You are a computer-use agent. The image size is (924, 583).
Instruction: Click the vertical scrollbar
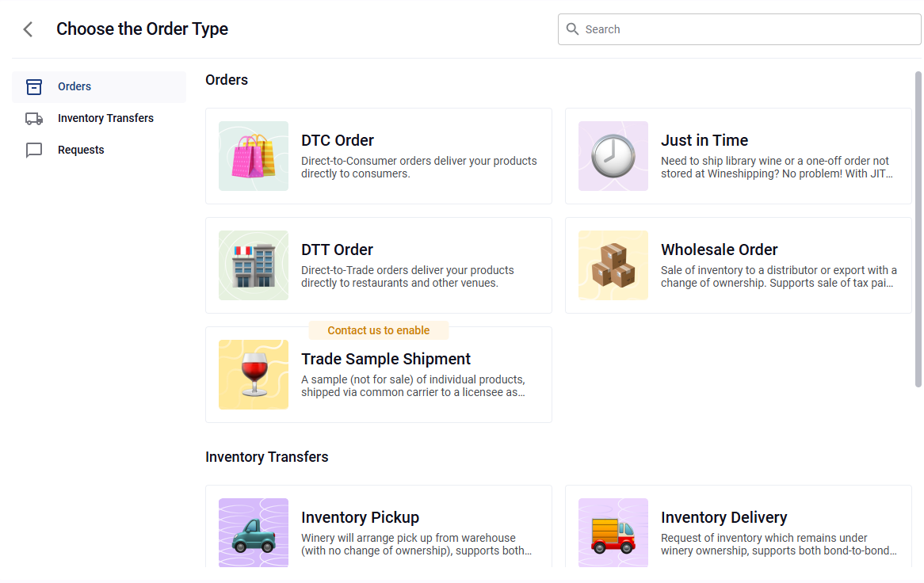918,230
